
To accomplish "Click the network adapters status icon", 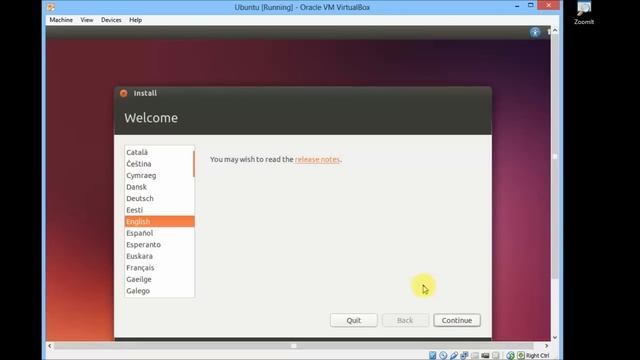I will tap(464, 356).
